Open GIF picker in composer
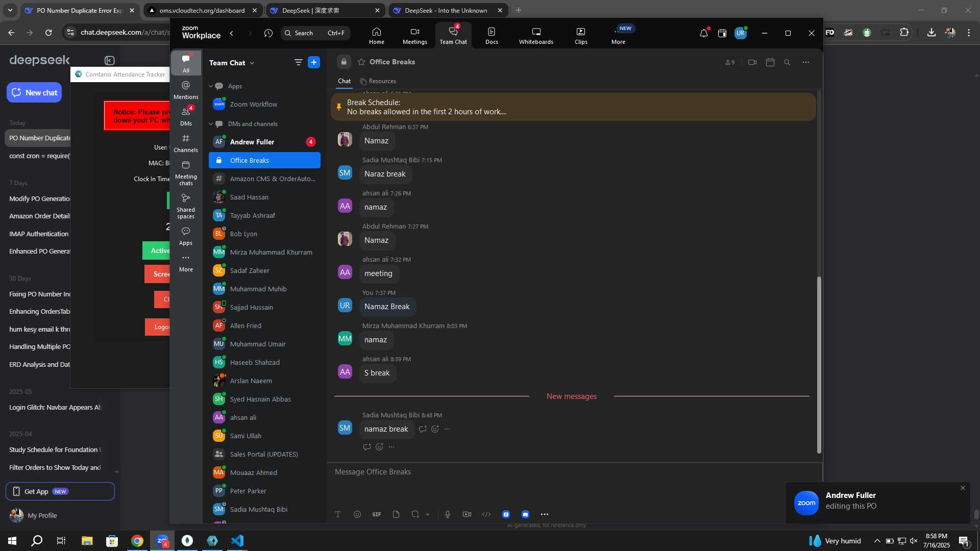980x551 pixels. click(x=377, y=514)
